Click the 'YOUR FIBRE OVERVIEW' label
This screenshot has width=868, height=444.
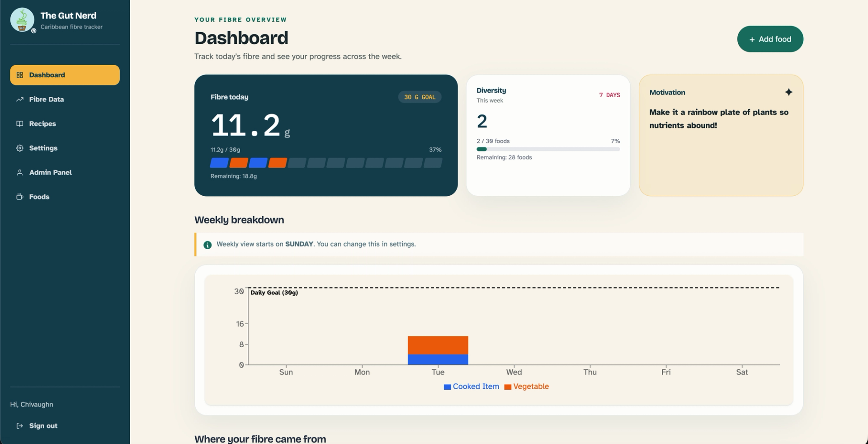[241, 20]
